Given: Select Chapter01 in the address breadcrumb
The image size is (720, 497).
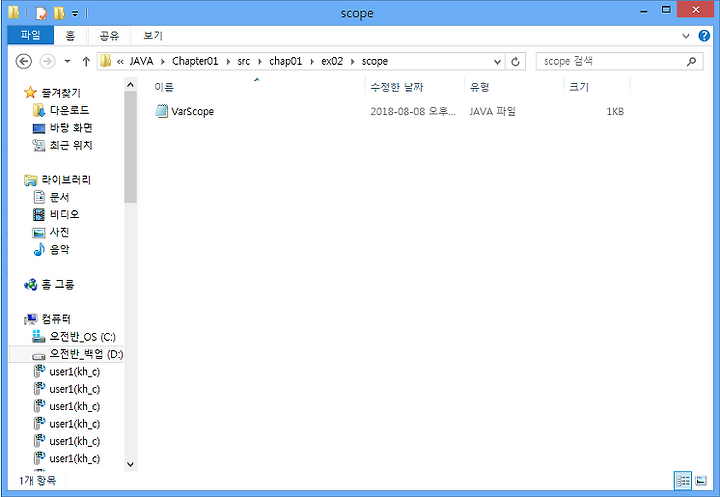Looking at the screenshot, I should coord(195,61).
